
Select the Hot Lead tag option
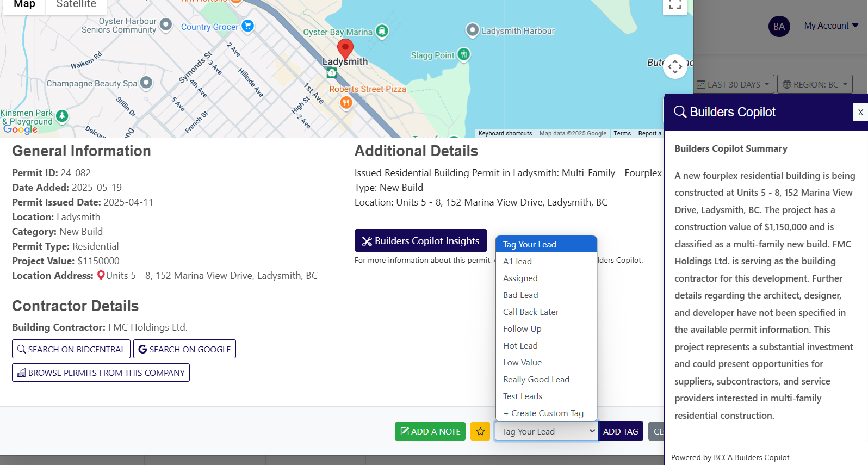(x=547, y=345)
